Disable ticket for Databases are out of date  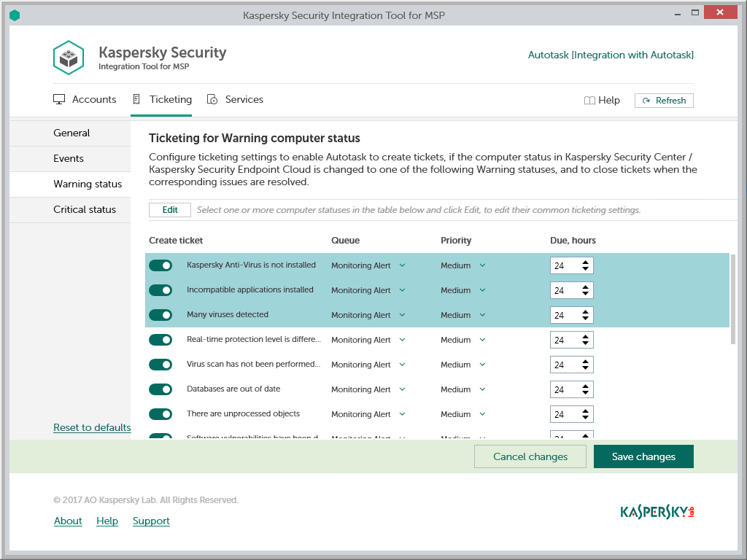[160, 389]
